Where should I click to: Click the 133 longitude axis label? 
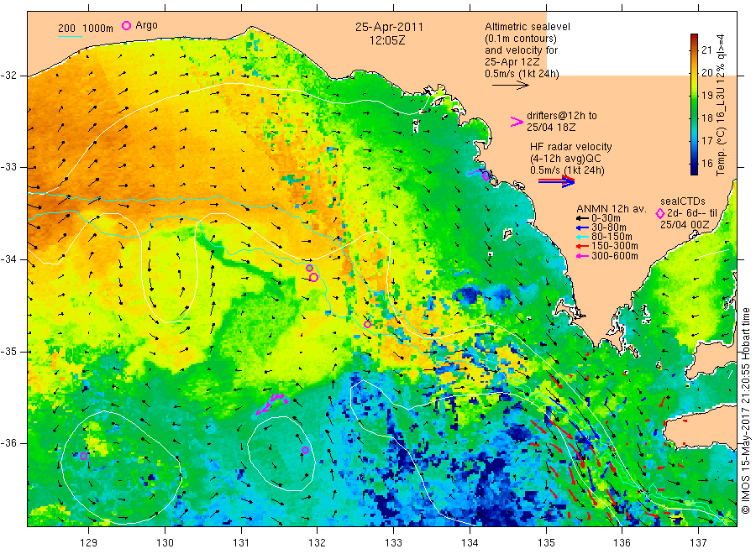393,543
